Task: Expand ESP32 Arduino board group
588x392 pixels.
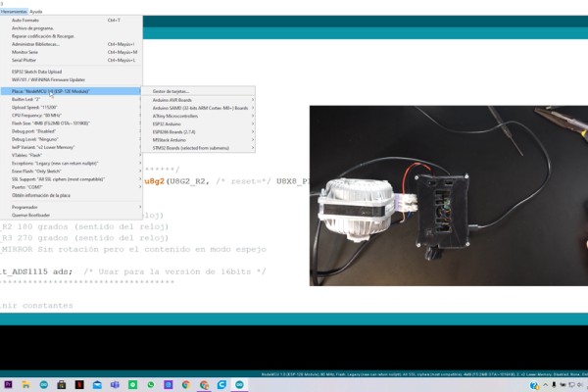Action: [198, 124]
